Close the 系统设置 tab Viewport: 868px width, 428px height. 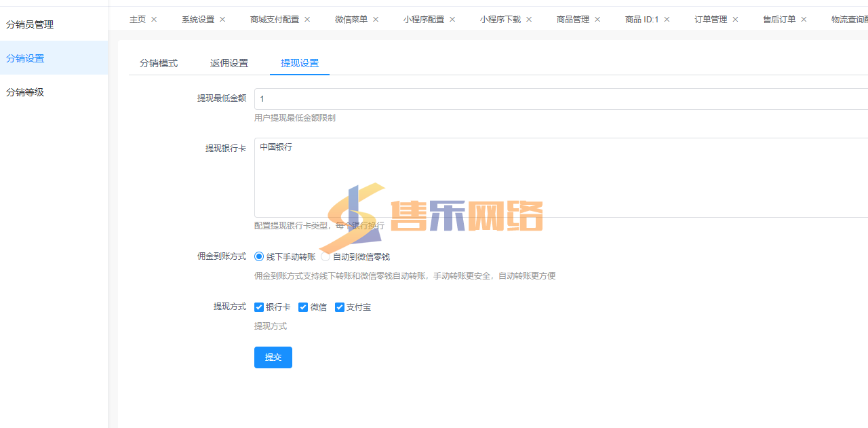click(x=222, y=20)
